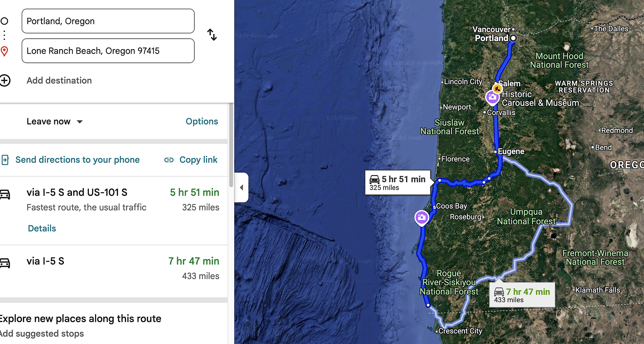The width and height of the screenshot is (644, 344).
Task: Select the via I-5 S and US-101 S route
Action: point(76,193)
